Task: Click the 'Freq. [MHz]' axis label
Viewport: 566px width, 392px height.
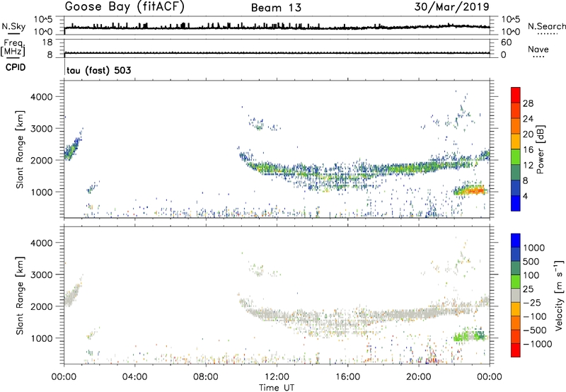Action: pyautogui.click(x=13, y=47)
